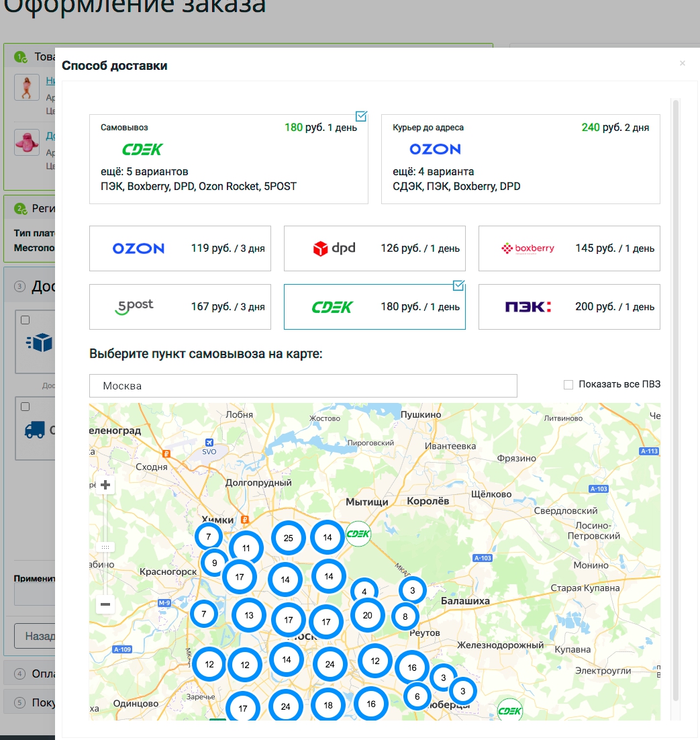Go back with the Назад button
The width and height of the screenshot is (700, 740).
35,636
